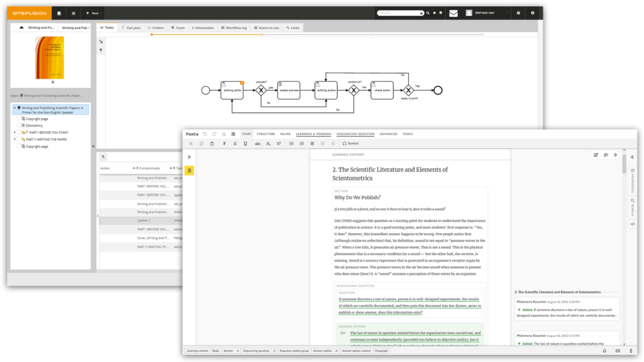Open the SiteFusion User account dropdown
The width and height of the screenshot is (644, 362).
487,13
